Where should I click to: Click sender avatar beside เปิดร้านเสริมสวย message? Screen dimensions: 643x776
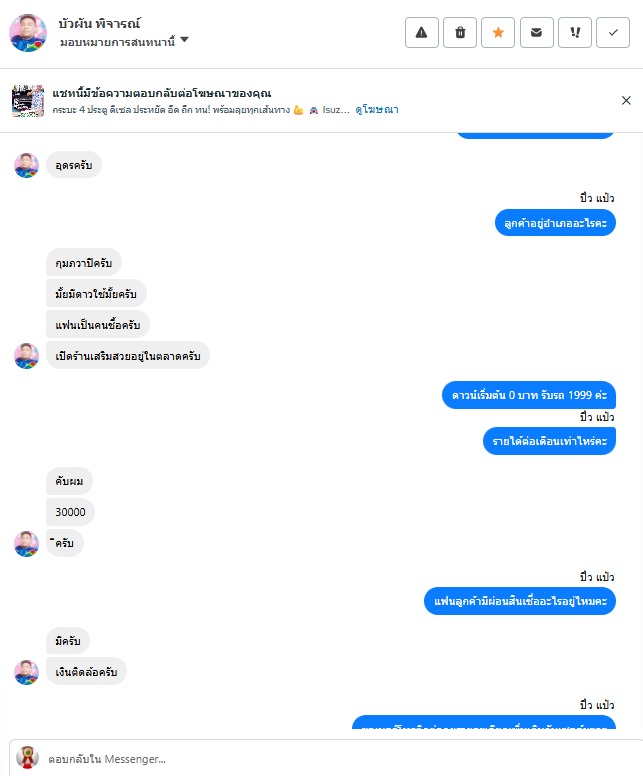(26, 356)
